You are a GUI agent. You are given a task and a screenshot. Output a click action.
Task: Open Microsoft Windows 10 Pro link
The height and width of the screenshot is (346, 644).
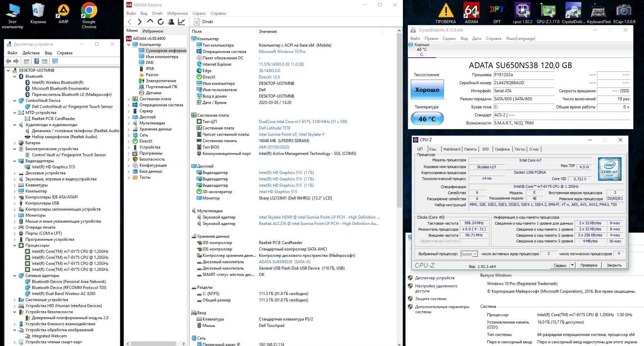click(282, 52)
